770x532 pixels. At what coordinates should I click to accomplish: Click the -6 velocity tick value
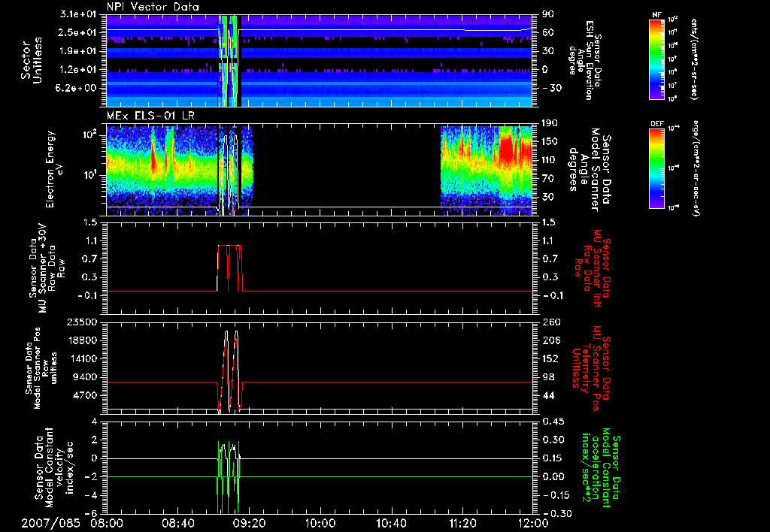click(91, 514)
